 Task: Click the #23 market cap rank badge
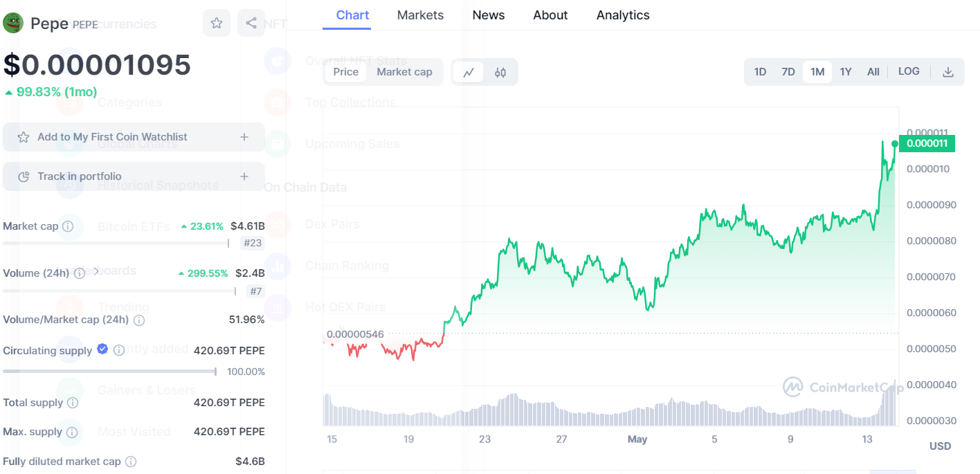click(x=253, y=243)
